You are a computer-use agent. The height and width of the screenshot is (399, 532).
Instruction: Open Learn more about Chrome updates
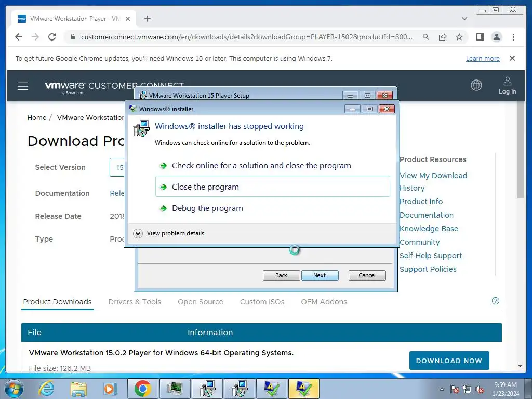pos(483,58)
